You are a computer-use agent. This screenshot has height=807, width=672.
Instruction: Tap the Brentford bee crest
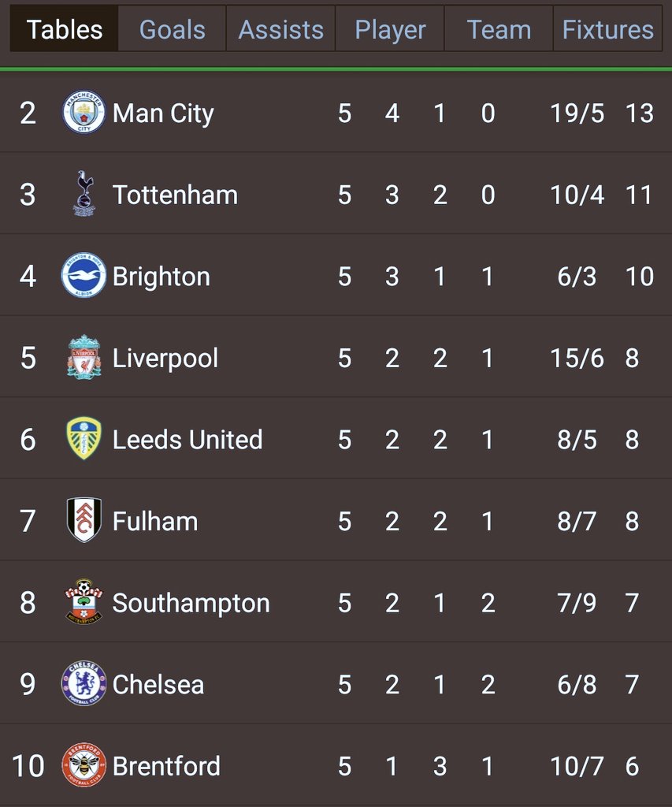(84, 764)
